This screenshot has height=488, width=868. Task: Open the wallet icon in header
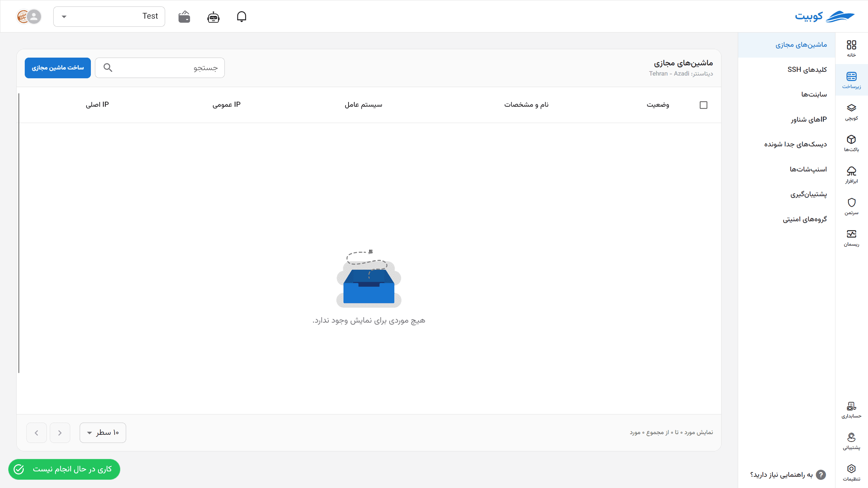coord(184,17)
